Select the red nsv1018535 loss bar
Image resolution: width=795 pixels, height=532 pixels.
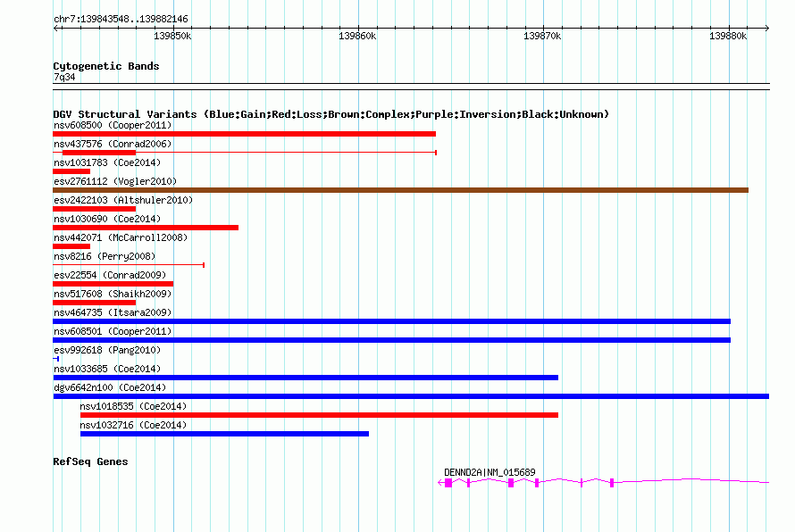[320, 415]
